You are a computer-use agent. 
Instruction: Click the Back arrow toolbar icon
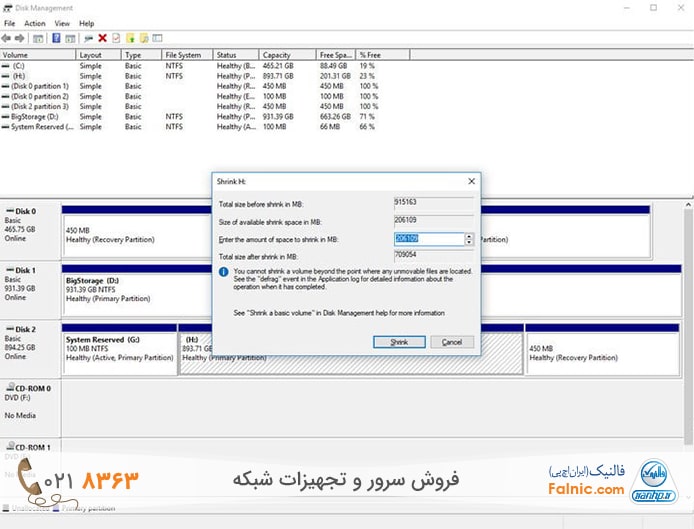click(x=9, y=38)
